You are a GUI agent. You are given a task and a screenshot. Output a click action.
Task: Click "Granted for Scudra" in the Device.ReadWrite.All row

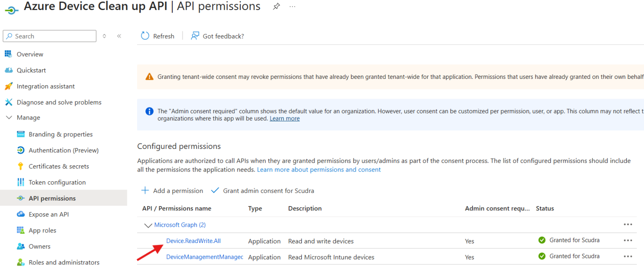[x=574, y=240]
